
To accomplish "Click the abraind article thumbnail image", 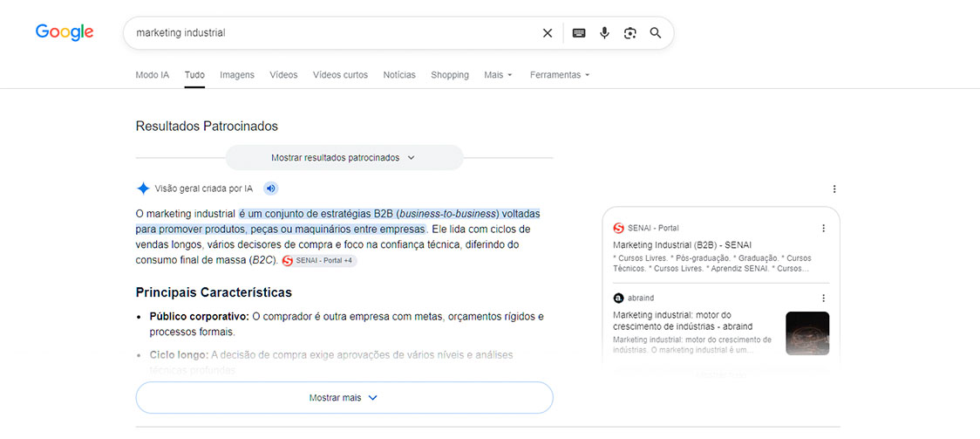I will tap(807, 333).
